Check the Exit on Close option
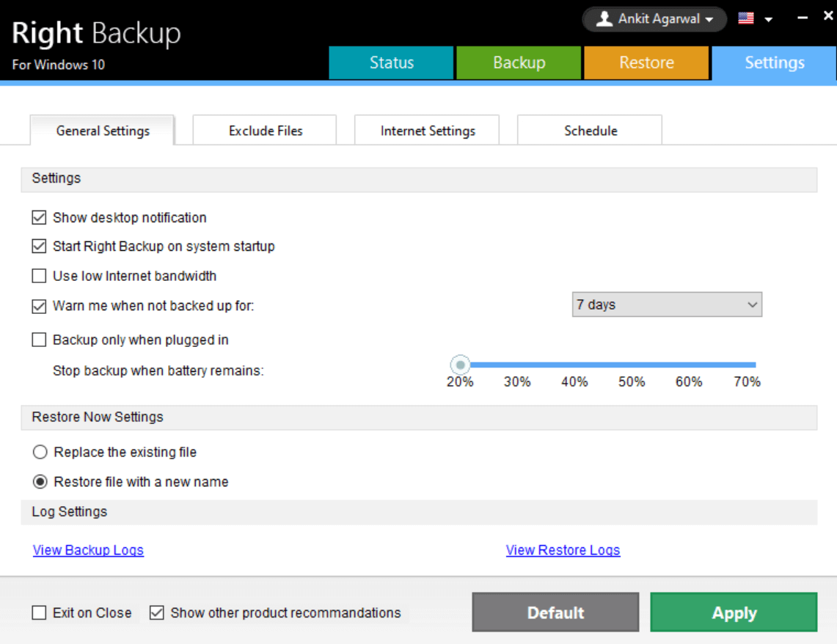The image size is (837, 644). tap(39, 613)
